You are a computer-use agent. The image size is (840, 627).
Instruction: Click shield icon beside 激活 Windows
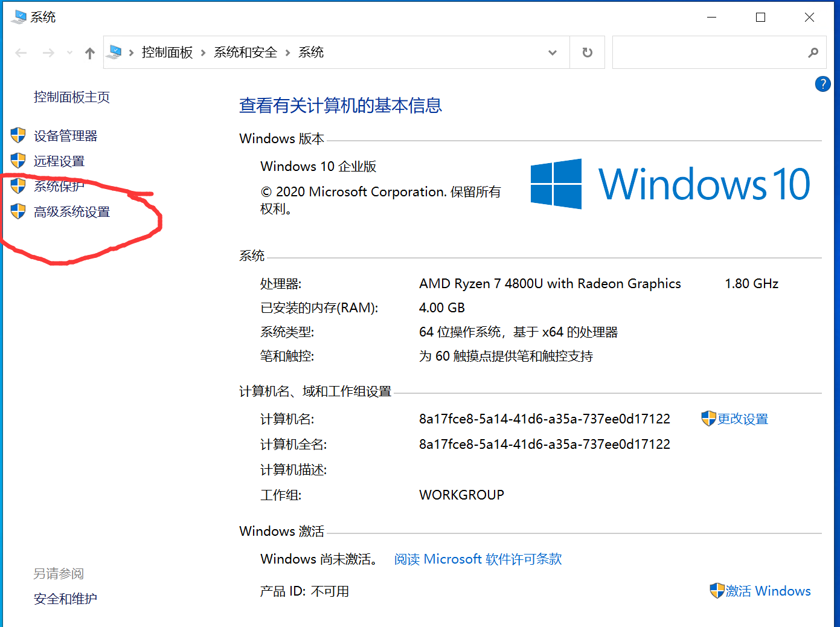(717, 590)
